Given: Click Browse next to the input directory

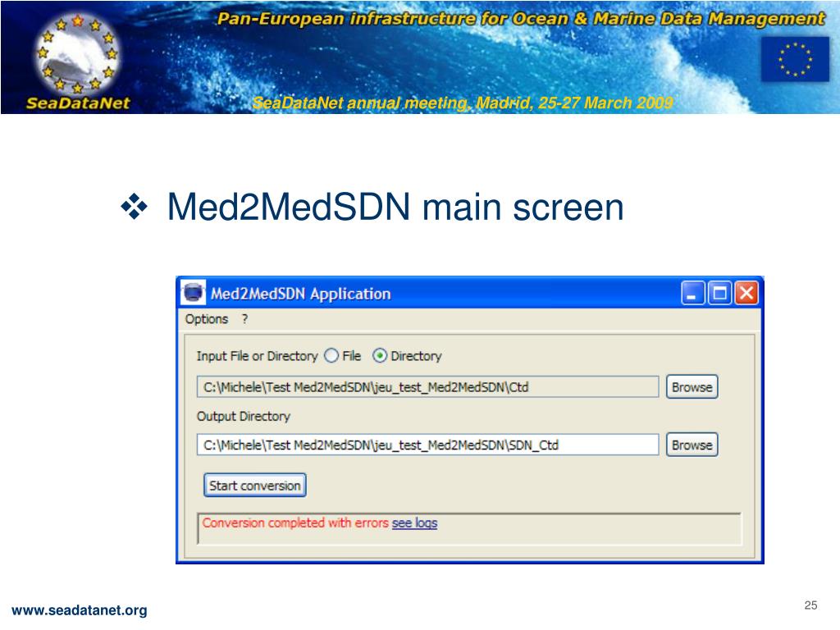Looking at the screenshot, I should (692, 387).
